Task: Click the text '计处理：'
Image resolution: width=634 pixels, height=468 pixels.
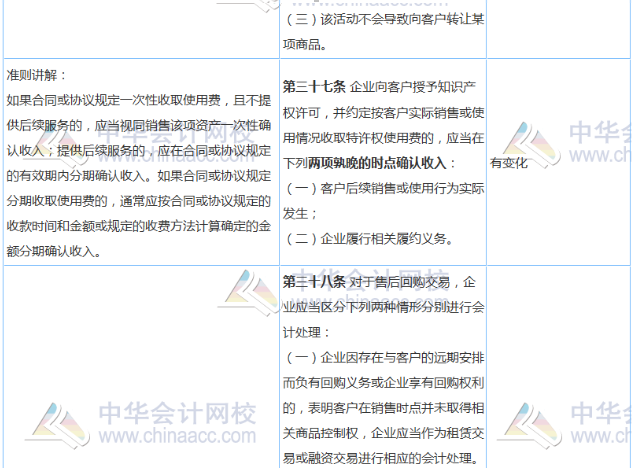Action: coord(306,332)
